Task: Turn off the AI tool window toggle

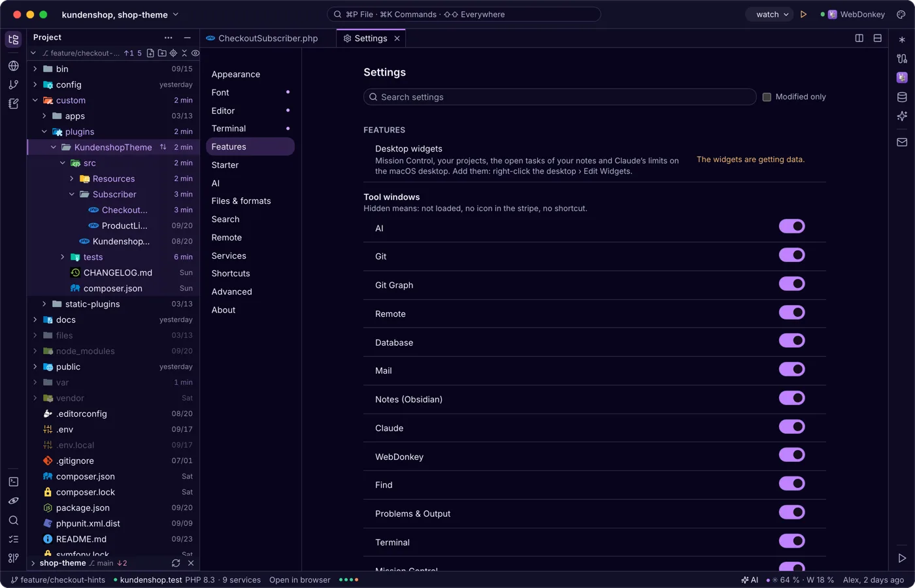Action: coord(791,226)
